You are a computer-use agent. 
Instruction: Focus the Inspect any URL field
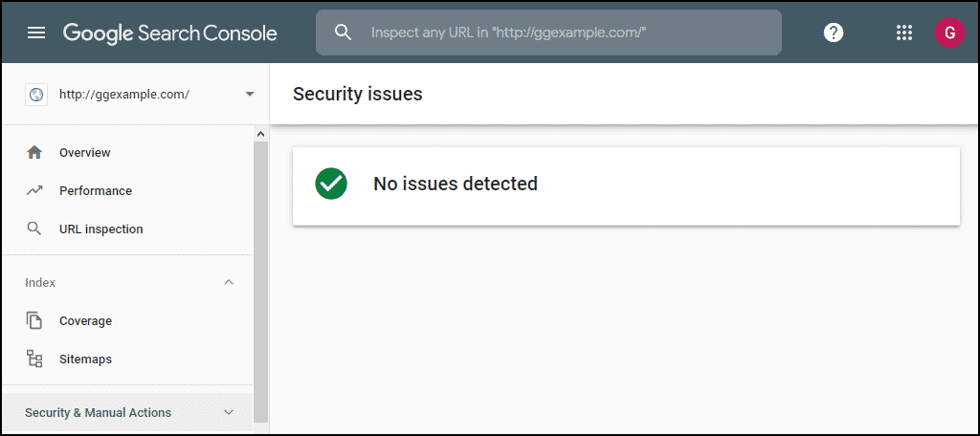coord(548,33)
